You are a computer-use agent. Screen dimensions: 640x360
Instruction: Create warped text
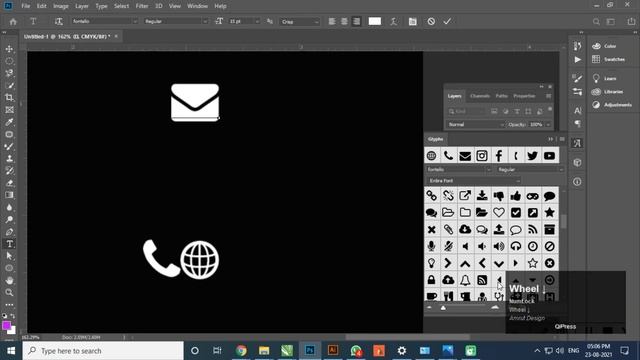393,21
